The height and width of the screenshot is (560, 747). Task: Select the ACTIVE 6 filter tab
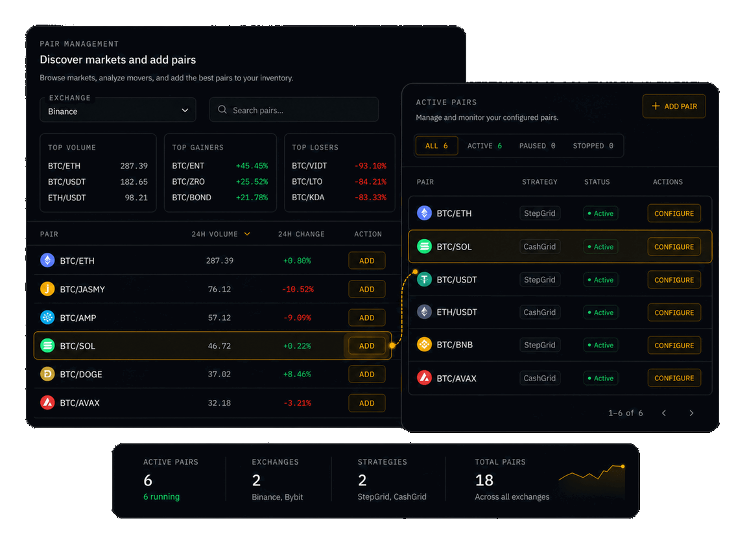click(484, 146)
